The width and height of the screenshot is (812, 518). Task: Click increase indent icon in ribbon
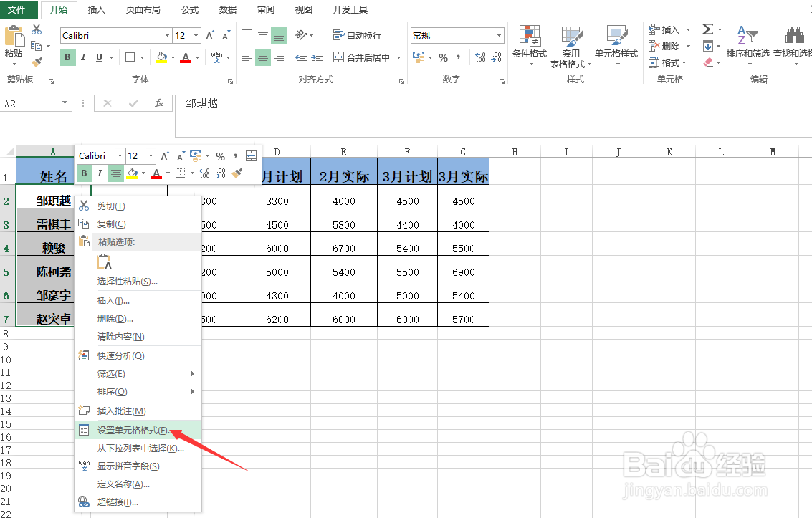(317, 57)
